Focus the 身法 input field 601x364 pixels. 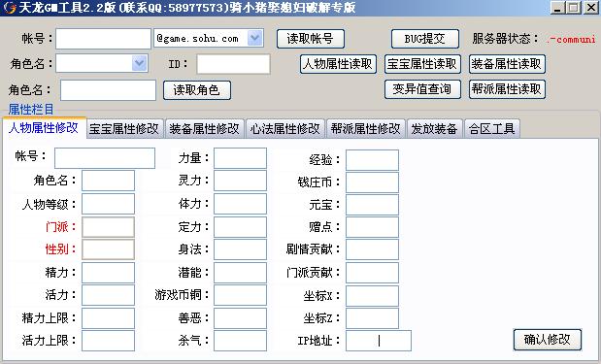tap(241, 249)
